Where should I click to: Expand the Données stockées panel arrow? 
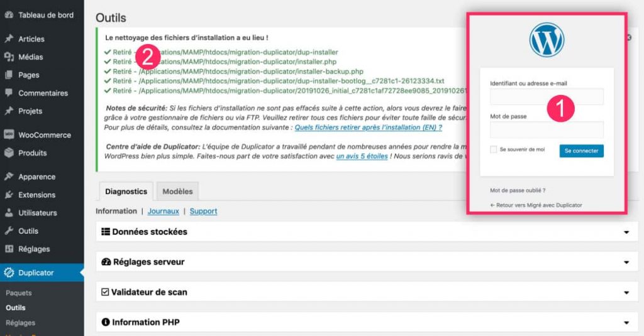[x=626, y=232]
